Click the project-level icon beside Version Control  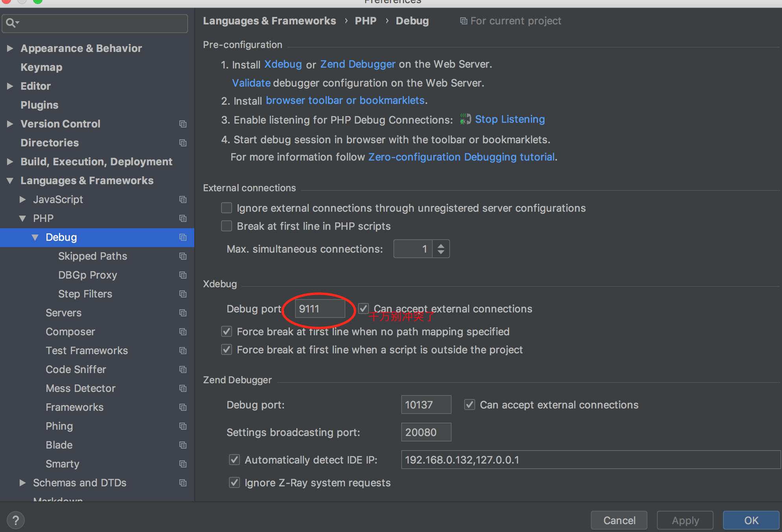[x=183, y=124]
